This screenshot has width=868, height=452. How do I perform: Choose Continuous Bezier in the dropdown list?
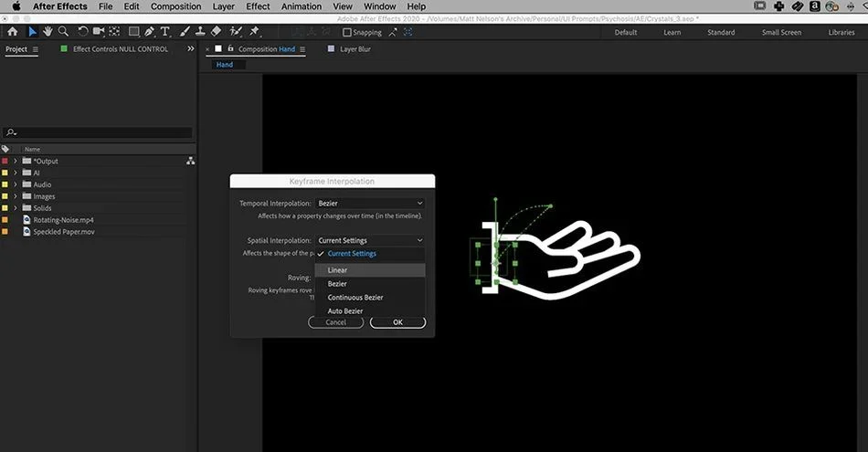pyautogui.click(x=370, y=297)
